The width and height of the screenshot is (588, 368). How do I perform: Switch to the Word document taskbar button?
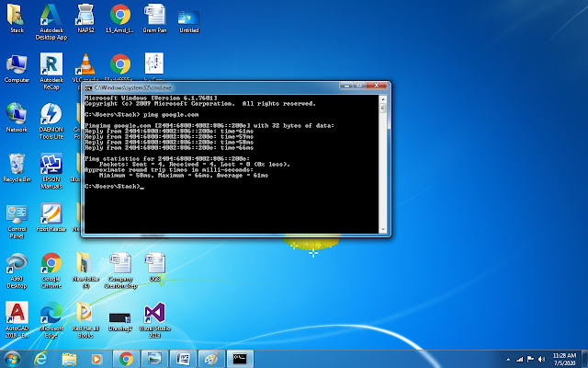pos(183,359)
